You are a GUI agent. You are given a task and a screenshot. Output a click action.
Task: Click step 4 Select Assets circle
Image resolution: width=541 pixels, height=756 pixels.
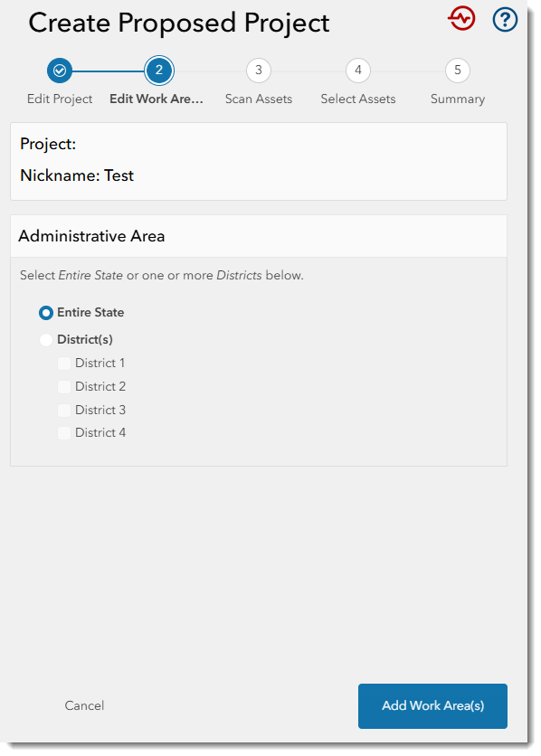tap(358, 71)
